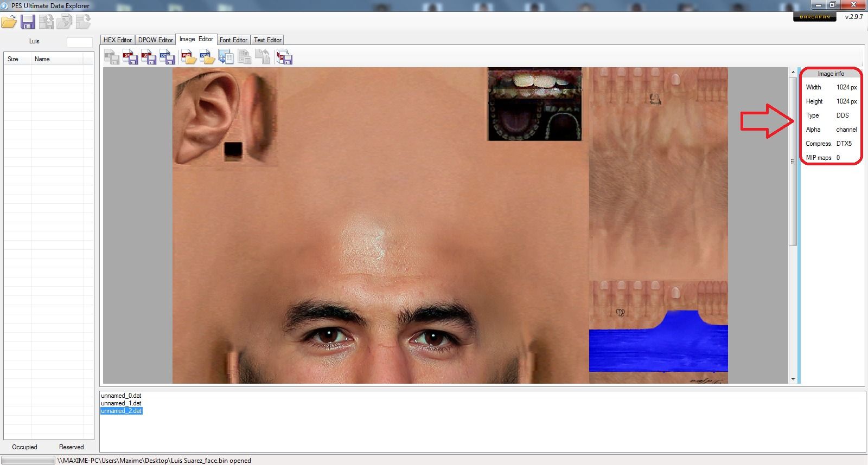Save the image as a 24-bit file

(130, 57)
